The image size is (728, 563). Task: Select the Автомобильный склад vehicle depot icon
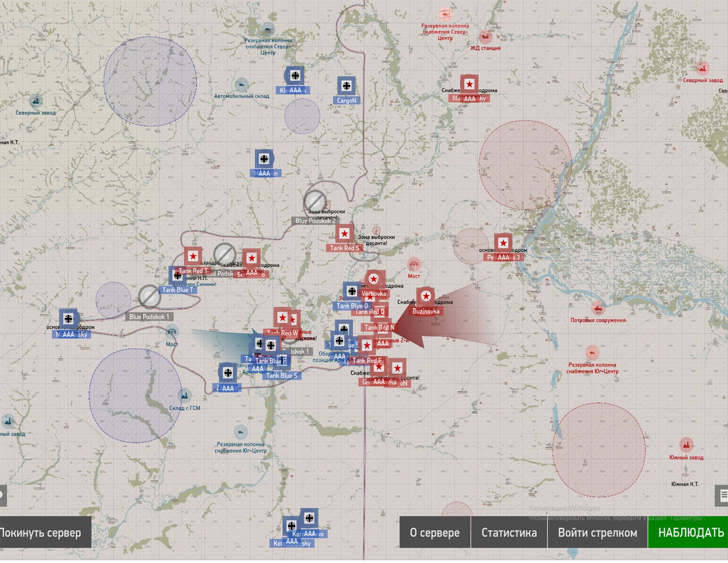pos(242,85)
